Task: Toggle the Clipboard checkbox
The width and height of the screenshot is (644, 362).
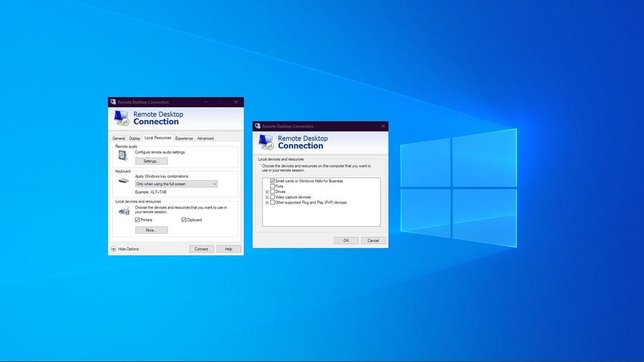Action: point(184,219)
